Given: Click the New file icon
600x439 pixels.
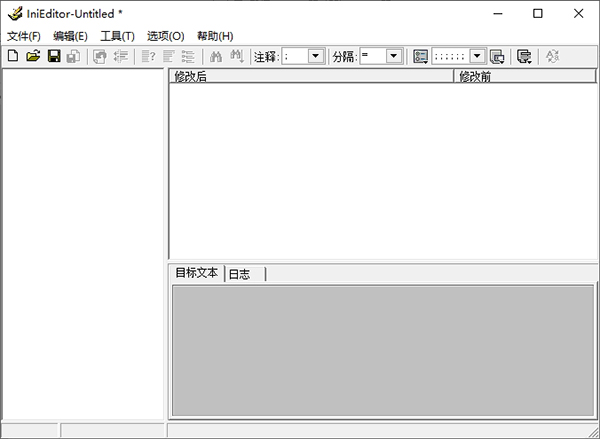Looking at the screenshot, I should [13, 57].
